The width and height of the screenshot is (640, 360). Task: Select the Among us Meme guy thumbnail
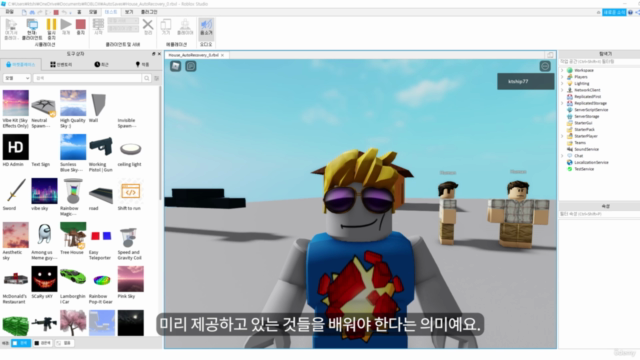(44, 235)
